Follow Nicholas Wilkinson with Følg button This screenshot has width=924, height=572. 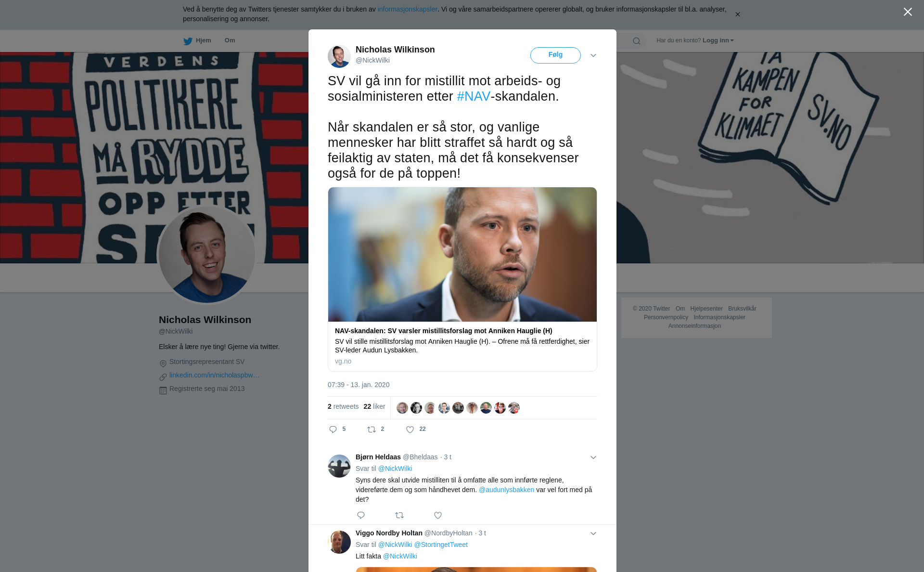point(555,55)
